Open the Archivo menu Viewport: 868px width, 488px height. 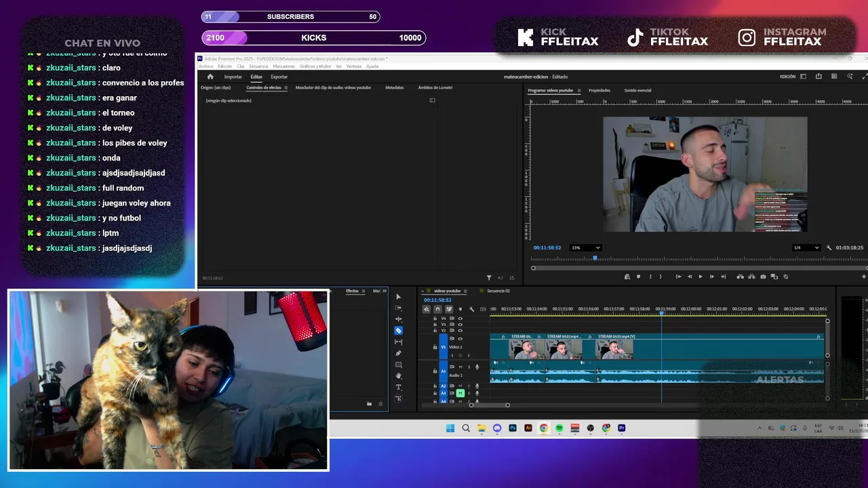[205, 66]
